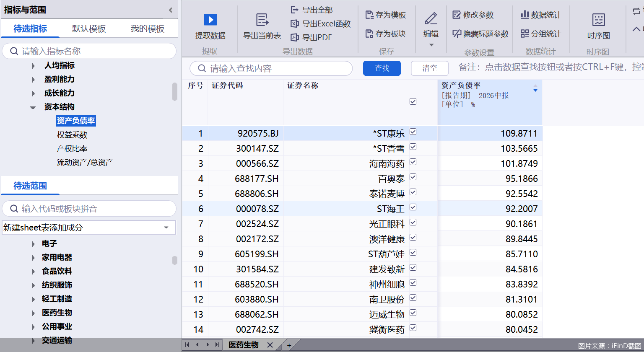644x352 pixels.
Task: Click magnifier icon in 输入代码或板块拼音 box
Action: 14,209
